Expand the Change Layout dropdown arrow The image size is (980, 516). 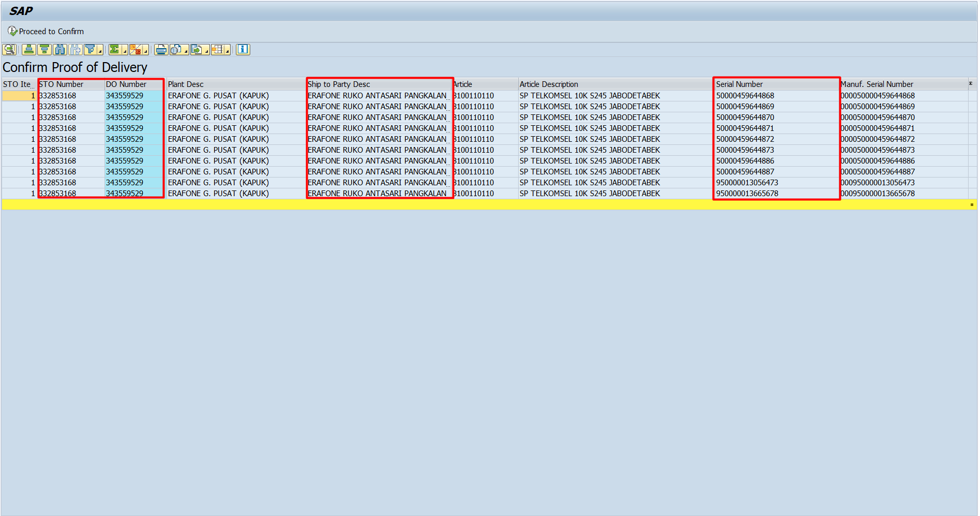[227, 51]
